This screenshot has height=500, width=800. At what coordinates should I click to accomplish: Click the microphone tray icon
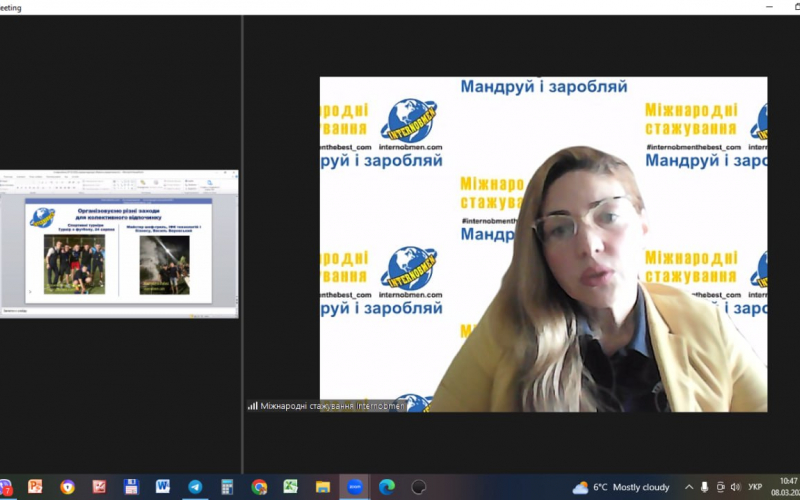point(705,487)
